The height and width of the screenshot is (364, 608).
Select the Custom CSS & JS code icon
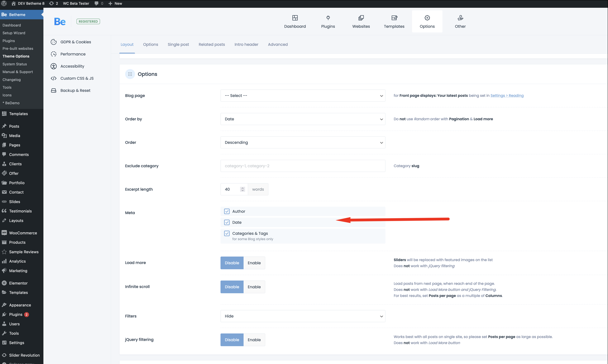point(54,78)
